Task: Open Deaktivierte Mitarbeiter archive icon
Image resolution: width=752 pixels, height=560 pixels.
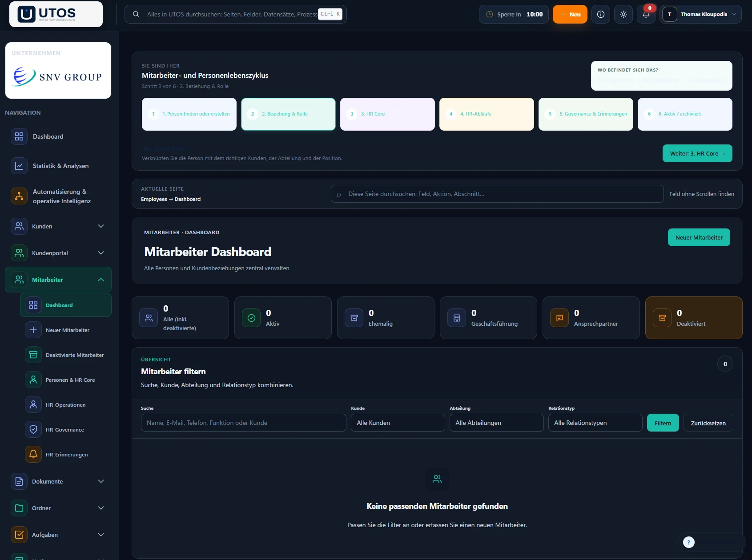Action: 33,355
